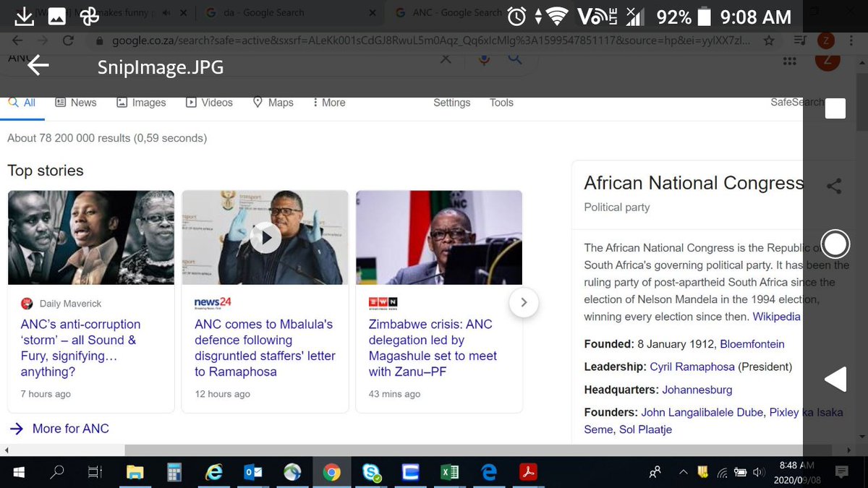
Task: Open Task View on the taskbar
Action: (x=95, y=473)
